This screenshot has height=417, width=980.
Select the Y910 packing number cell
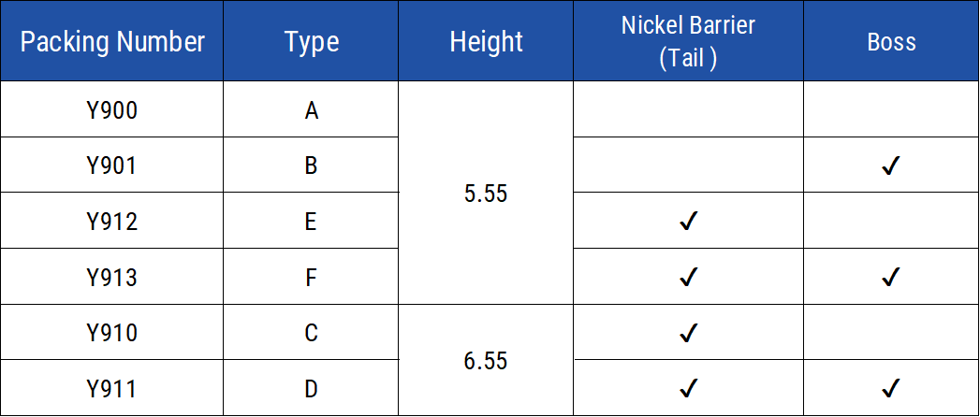pyautogui.click(x=112, y=332)
